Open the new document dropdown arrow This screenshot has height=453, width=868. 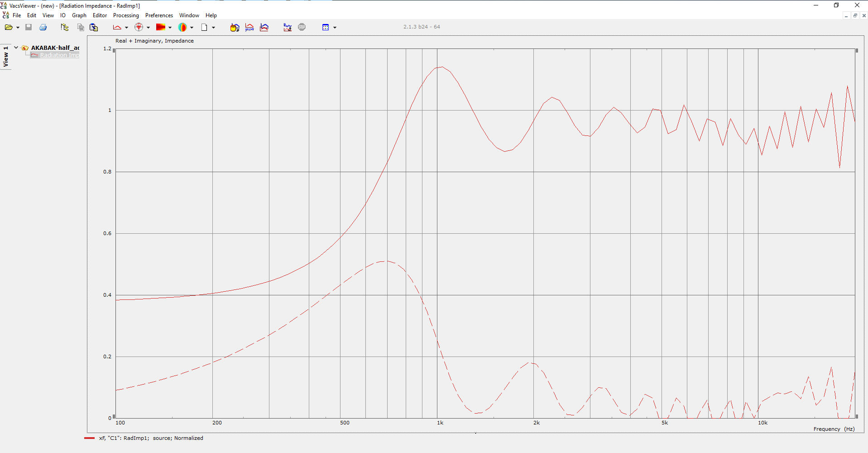(x=213, y=28)
